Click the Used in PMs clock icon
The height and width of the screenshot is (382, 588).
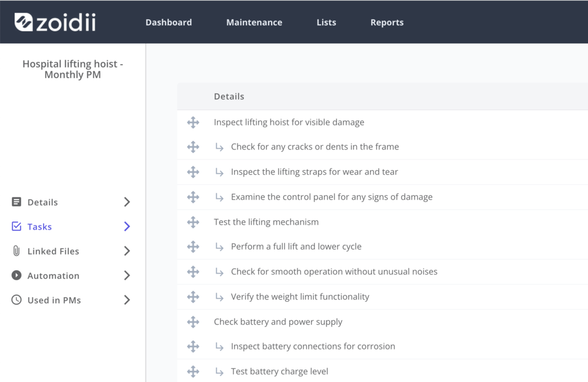(16, 300)
